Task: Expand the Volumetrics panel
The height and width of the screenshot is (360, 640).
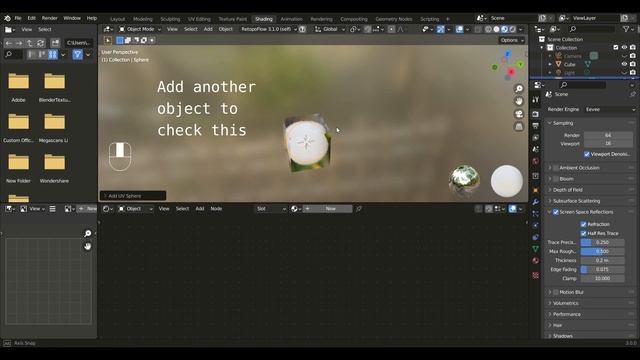Action: point(566,303)
